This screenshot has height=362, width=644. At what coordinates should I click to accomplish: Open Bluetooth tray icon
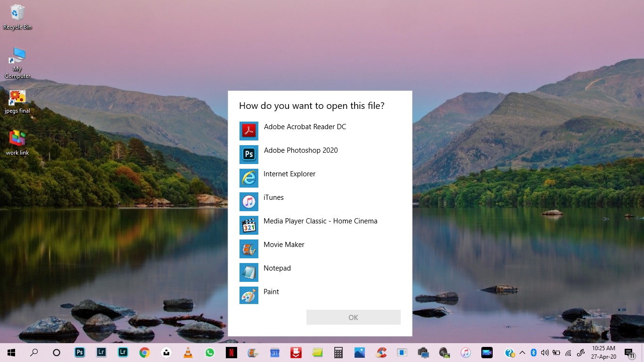coord(534,353)
